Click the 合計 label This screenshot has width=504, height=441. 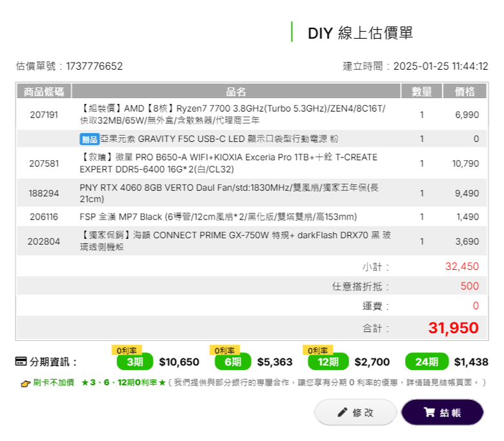point(375,329)
